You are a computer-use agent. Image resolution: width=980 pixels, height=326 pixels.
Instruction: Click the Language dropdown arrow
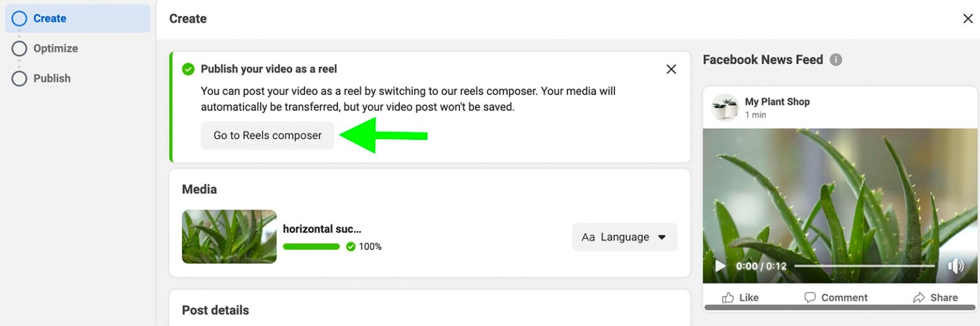662,237
